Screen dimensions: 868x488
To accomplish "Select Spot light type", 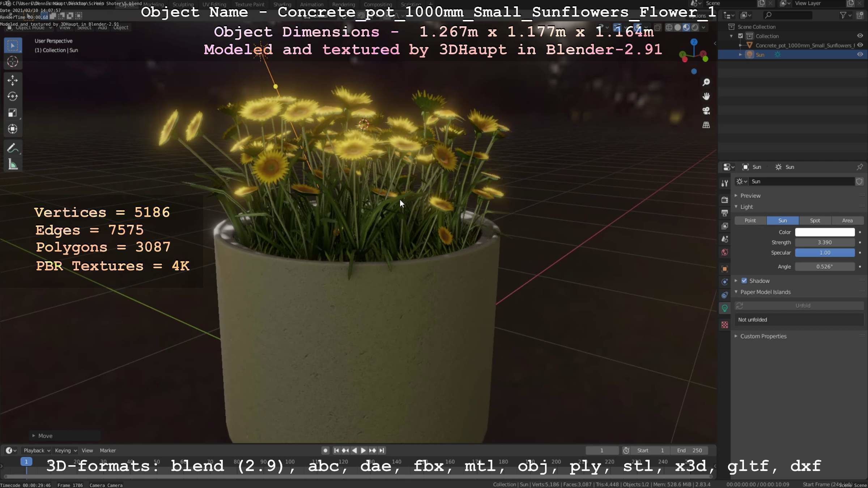I will (815, 221).
